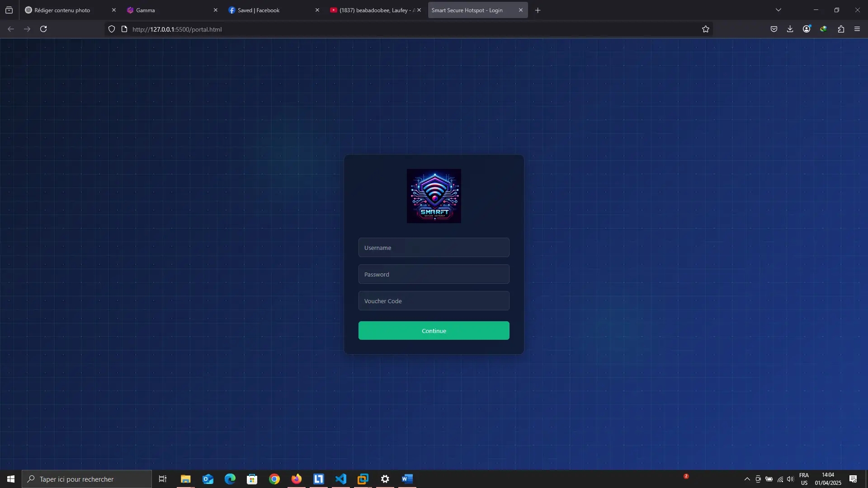
Task: Open the tracking protection shield icon
Action: [x=112, y=29]
